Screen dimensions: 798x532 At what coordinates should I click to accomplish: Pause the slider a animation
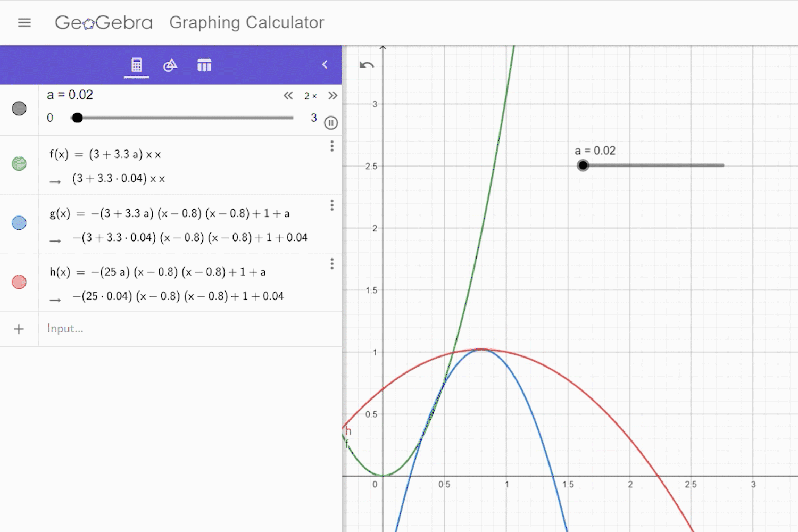(331, 123)
